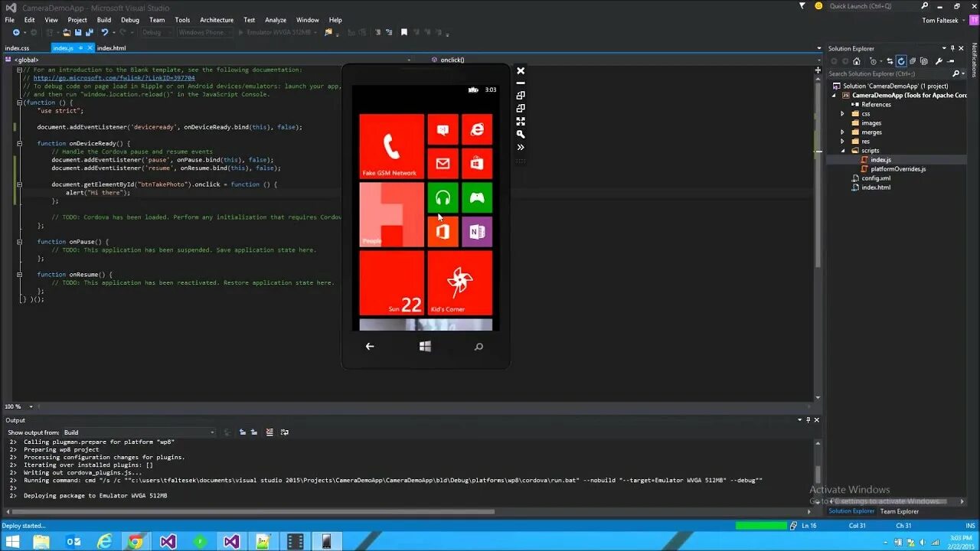980x551 pixels.
Task: Switch to index.html editor tab
Action: 112,48
